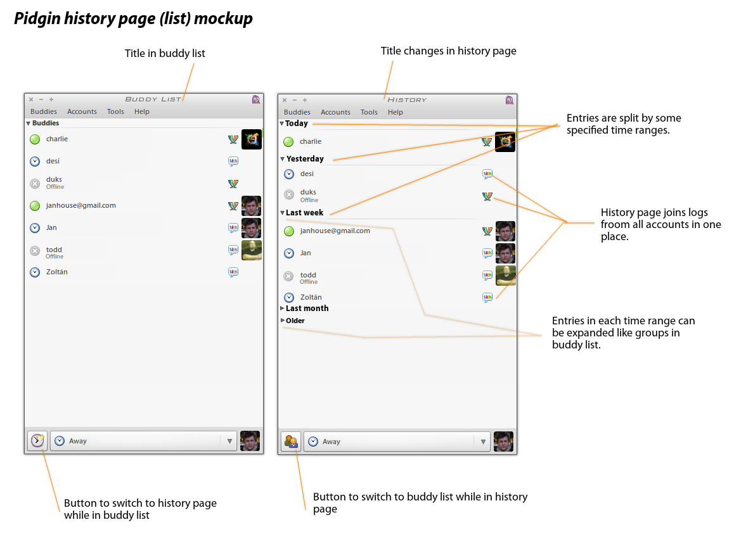Click Zoltán's Google Talk icon in History window
734x560 pixels.
pyautogui.click(x=487, y=298)
